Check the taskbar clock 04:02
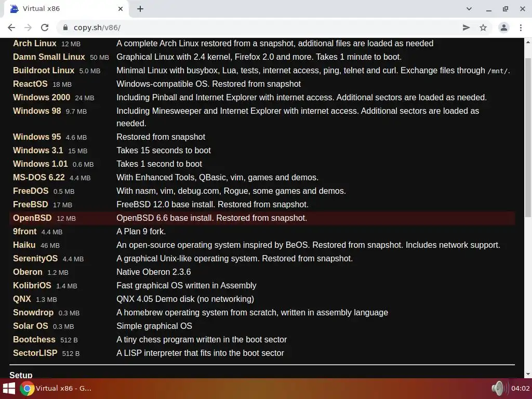The width and height of the screenshot is (532, 399). pos(521,389)
